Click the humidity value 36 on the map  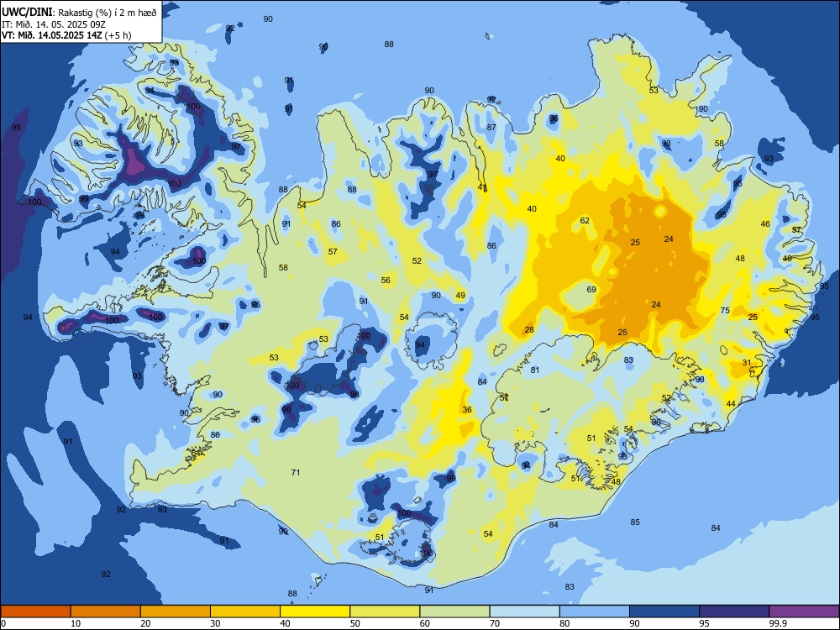(x=467, y=409)
